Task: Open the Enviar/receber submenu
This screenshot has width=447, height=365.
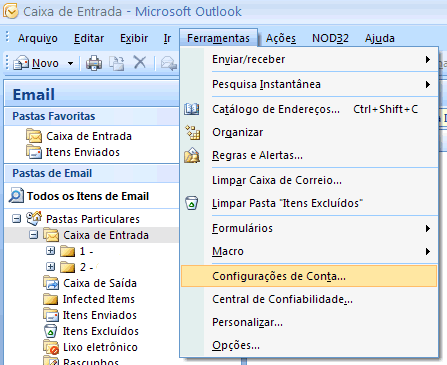Action: [309, 59]
